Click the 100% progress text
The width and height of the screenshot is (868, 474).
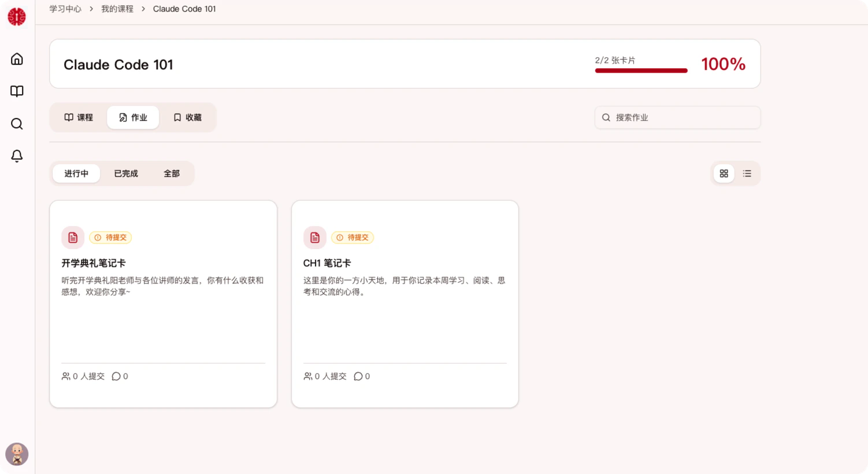tap(724, 64)
